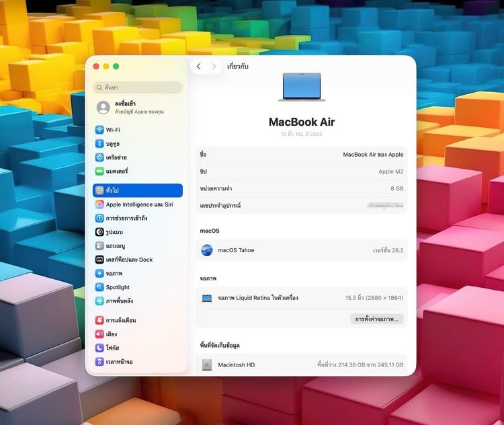Open the Desktop and Dock (เดสก์ท็อปและ Dock) icon
Image resolution: width=504 pixels, height=425 pixels.
tap(99, 260)
